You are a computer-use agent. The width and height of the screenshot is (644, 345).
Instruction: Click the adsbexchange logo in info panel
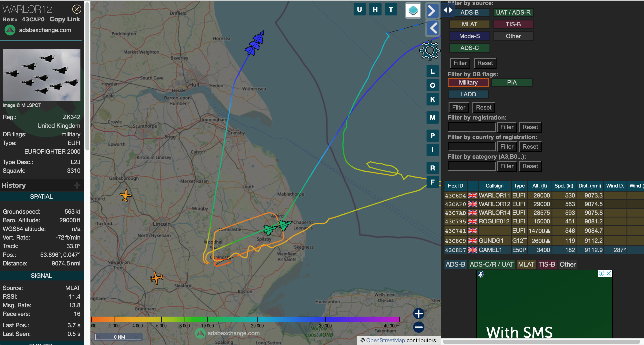point(10,30)
